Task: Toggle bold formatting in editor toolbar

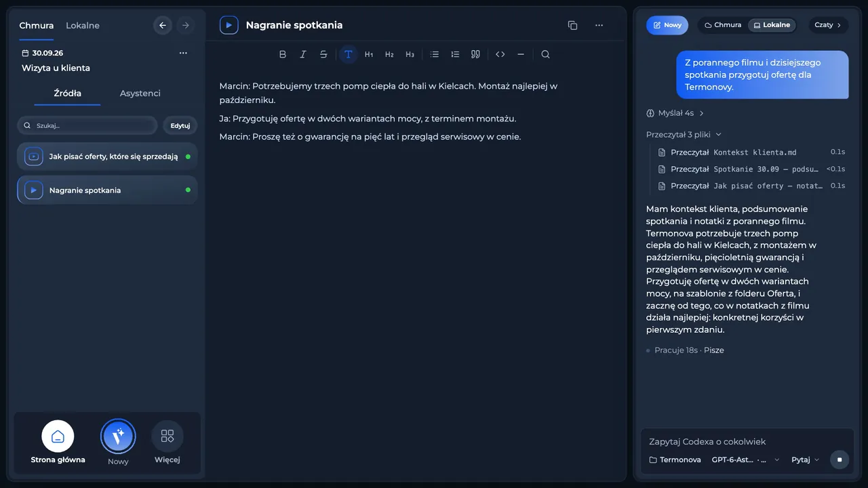Action: [283, 54]
